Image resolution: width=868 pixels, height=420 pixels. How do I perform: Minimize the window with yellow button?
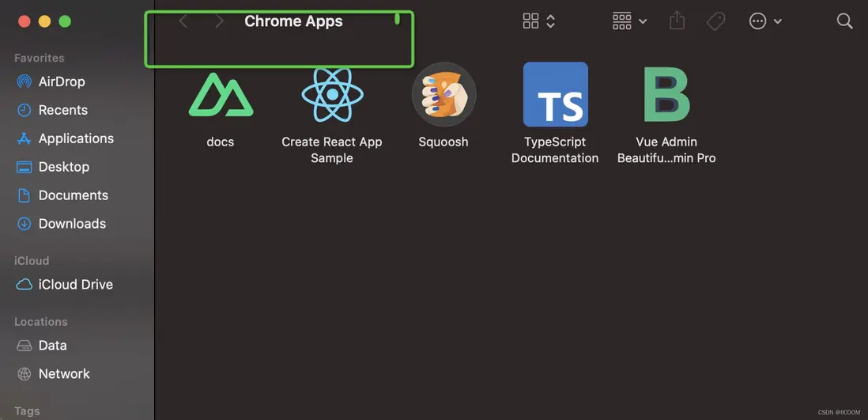[44, 21]
